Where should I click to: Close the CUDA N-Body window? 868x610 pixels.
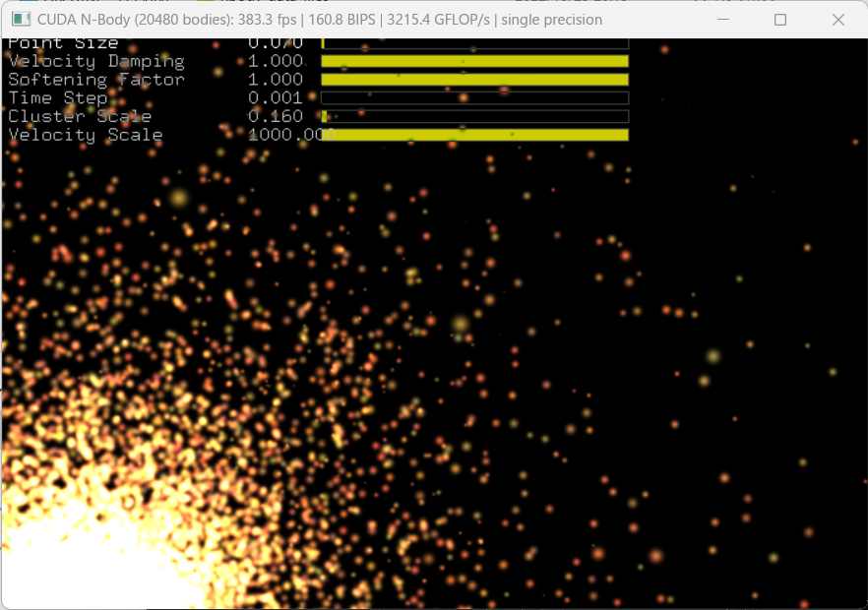837,20
